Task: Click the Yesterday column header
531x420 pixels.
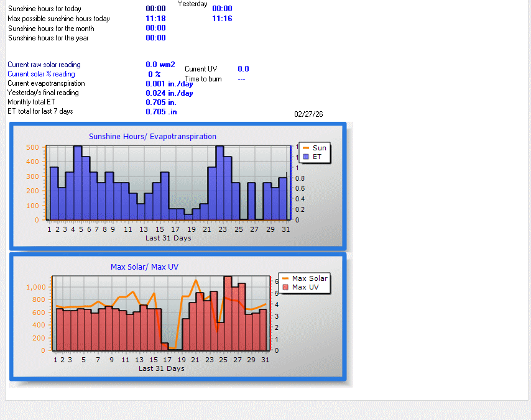Action: 191,4
